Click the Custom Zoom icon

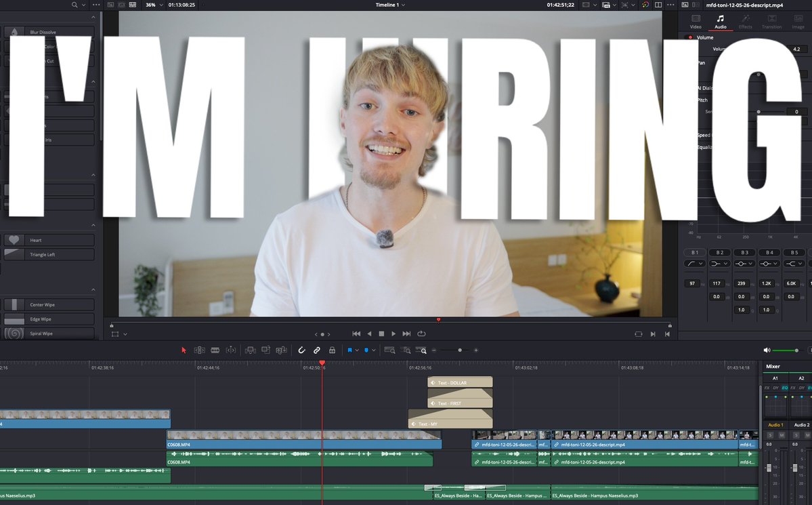tap(421, 350)
